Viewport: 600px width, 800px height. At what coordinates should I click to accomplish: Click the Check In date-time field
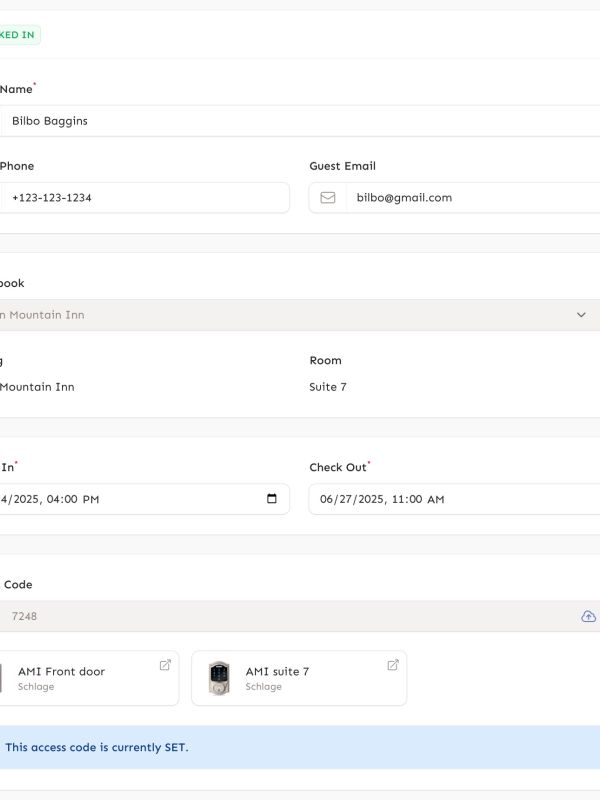144,499
